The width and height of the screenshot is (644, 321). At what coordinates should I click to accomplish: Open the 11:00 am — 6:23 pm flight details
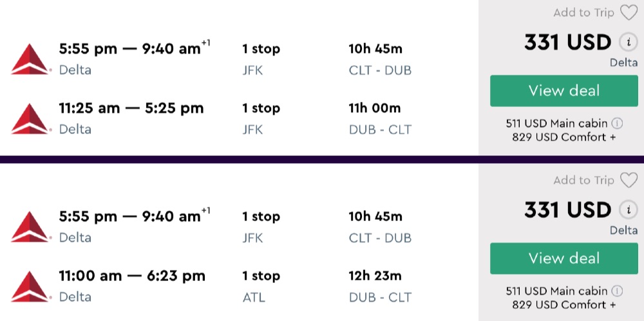point(132,276)
